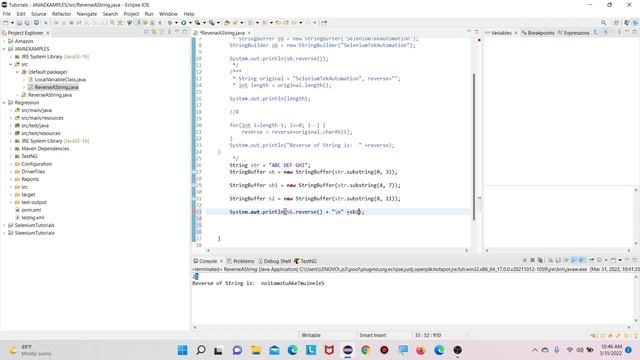
Task: Collapse the Regression project
Action: click(x=4, y=102)
